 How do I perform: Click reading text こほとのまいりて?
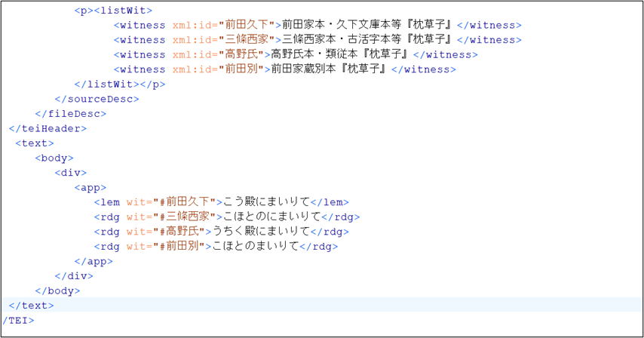click(256, 246)
